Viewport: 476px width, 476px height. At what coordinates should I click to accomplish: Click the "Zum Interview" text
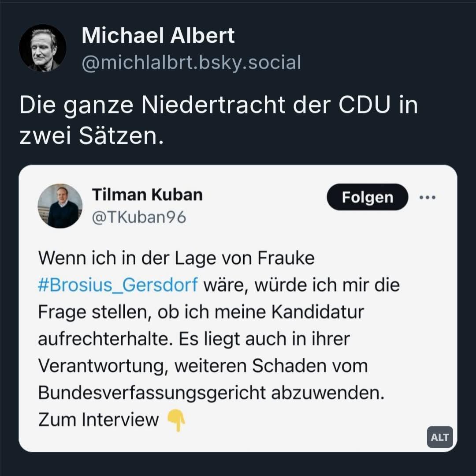click(x=98, y=420)
